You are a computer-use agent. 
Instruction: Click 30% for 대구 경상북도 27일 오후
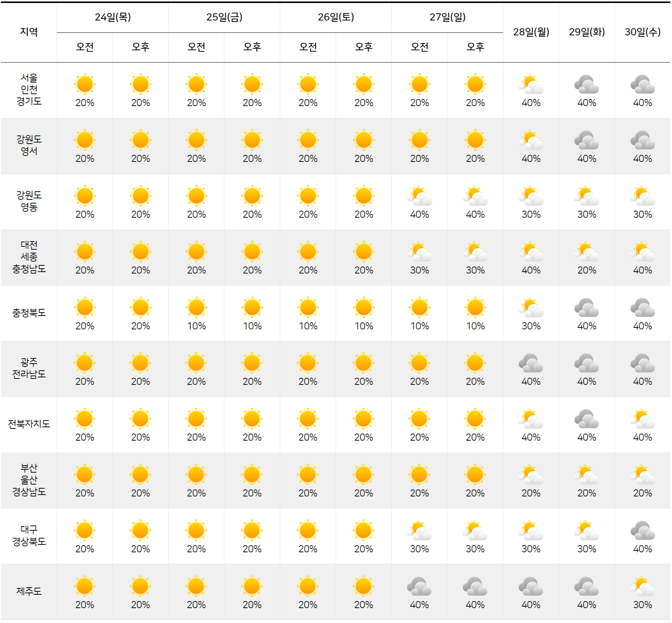click(475, 549)
